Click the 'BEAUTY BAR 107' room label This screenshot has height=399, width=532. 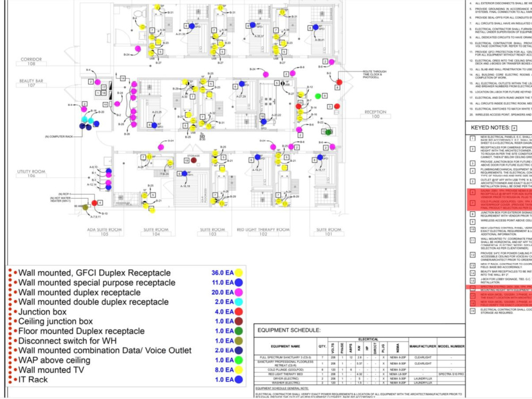click(x=31, y=83)
